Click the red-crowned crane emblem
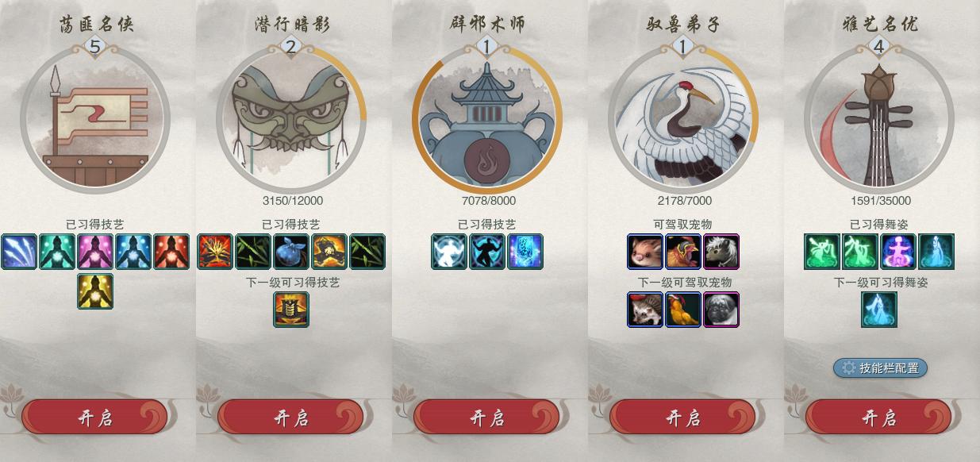This screenshot has height=462, width=980. [683, 119]
